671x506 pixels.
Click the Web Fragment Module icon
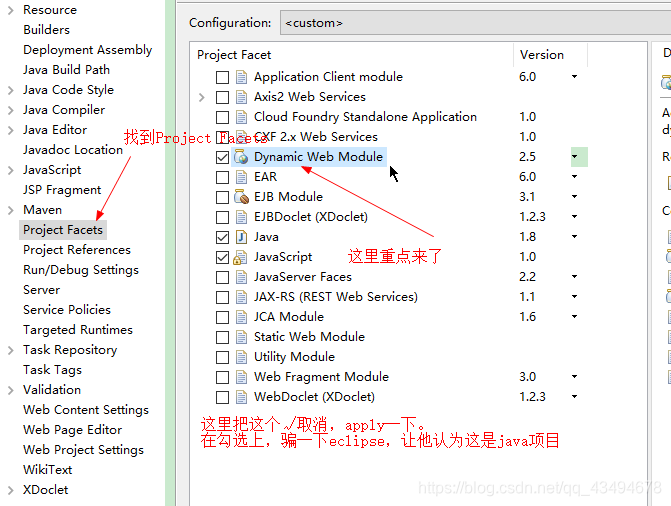241,377
